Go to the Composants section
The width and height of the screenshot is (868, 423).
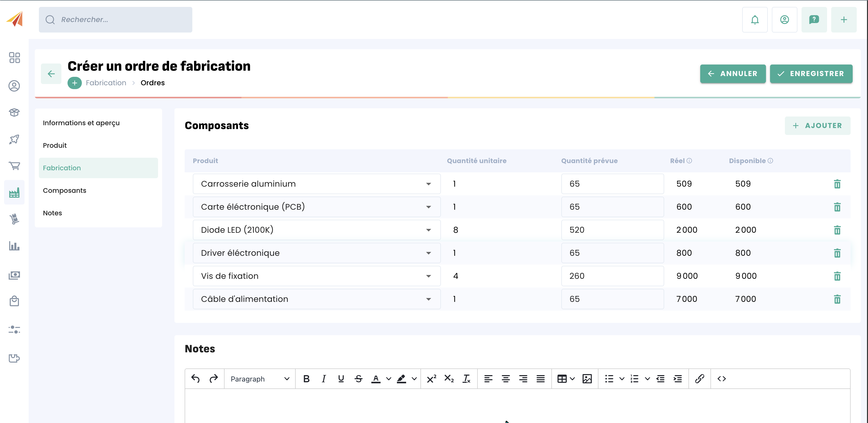[x=65, y=190]
